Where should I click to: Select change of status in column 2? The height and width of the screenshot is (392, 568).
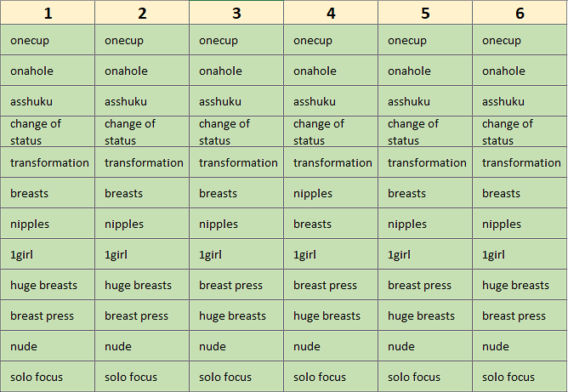(x=142, y=132)
